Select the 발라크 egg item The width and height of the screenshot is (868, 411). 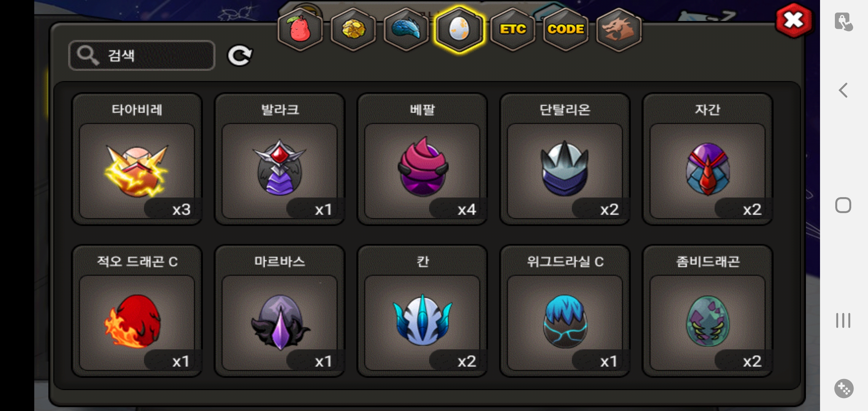pos(279,159)
